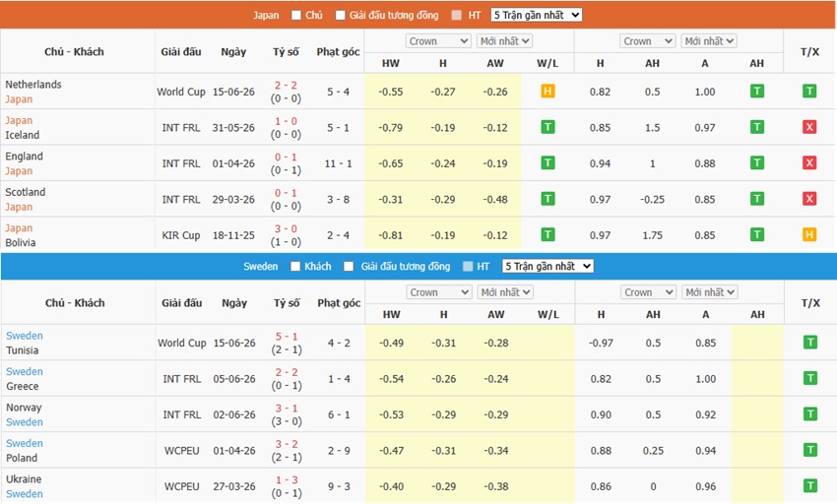Open Sweden table's second Crown dropdown near AH
837x504 pixels.
click(x=649, y=292)
